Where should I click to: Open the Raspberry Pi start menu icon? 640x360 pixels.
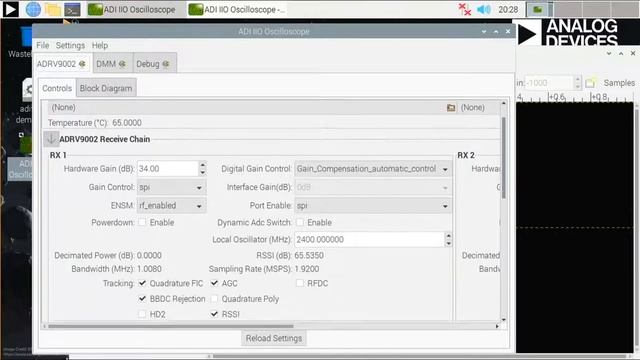click(x=10, y=9)
